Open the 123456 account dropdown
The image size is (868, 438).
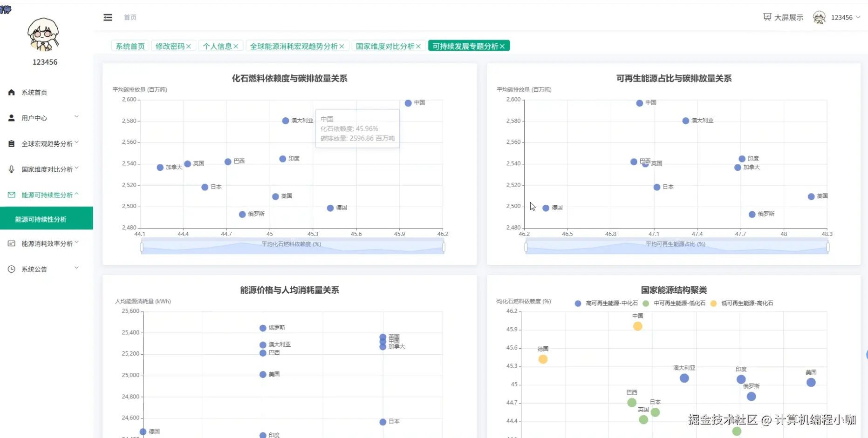click(x=844, y=17)
